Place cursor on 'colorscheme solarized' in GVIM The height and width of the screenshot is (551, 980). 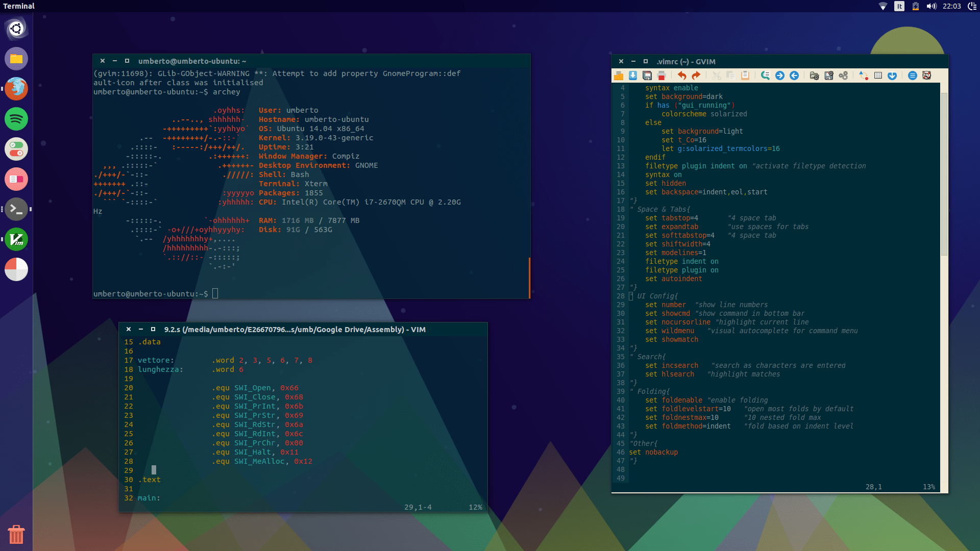point(704,114)
